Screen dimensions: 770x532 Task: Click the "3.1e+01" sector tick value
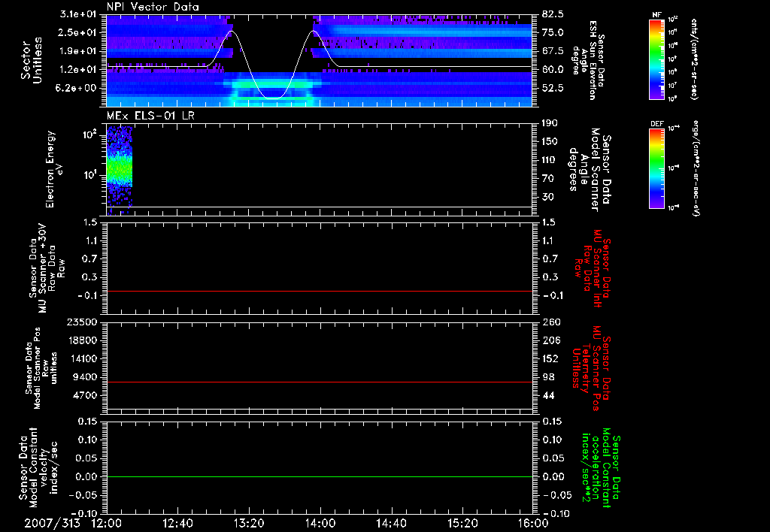(x=78, y=14)
